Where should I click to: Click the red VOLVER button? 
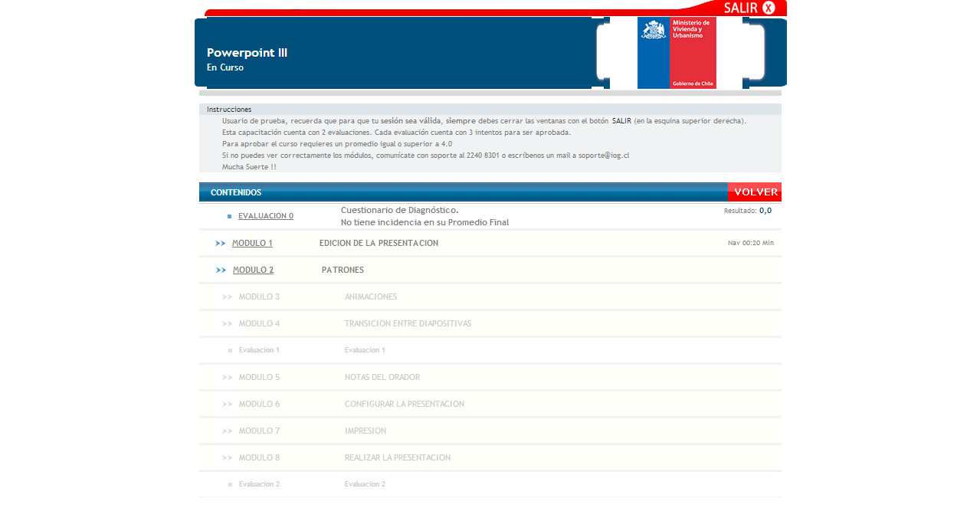tap(755, 192)
